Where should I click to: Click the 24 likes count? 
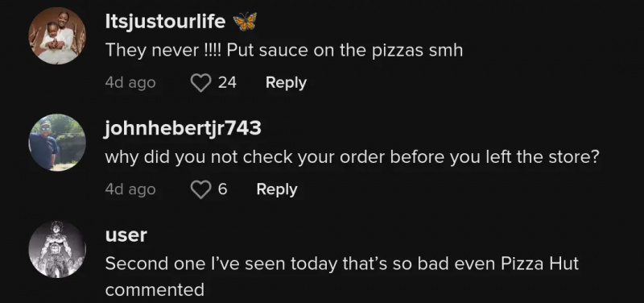point(227,83)
